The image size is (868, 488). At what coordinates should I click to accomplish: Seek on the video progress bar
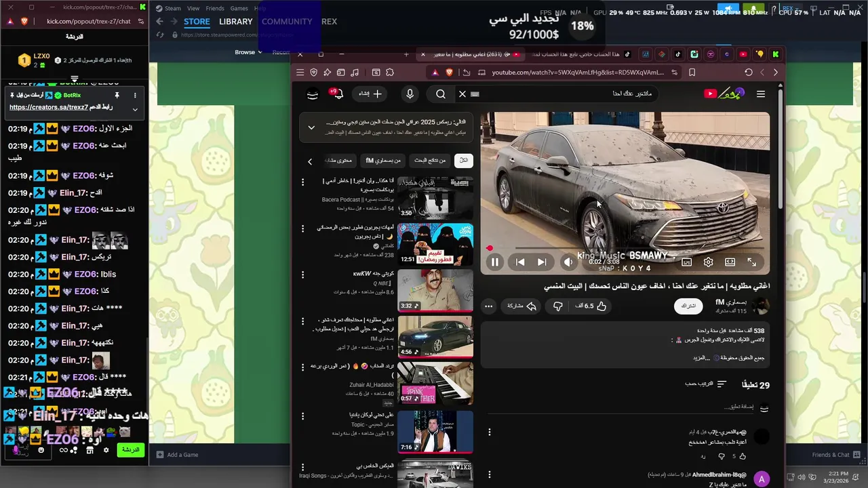pyautogui.click(x=625, y=248)
